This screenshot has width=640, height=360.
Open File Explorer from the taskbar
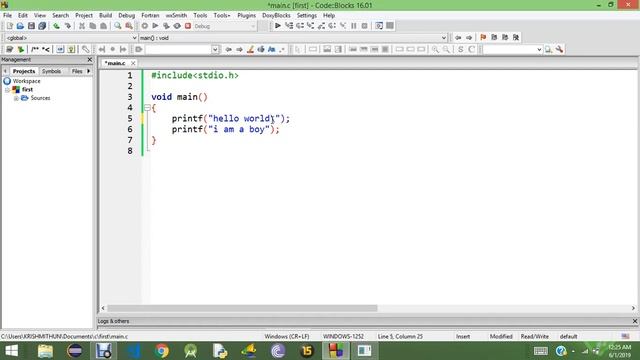[45, 351]
